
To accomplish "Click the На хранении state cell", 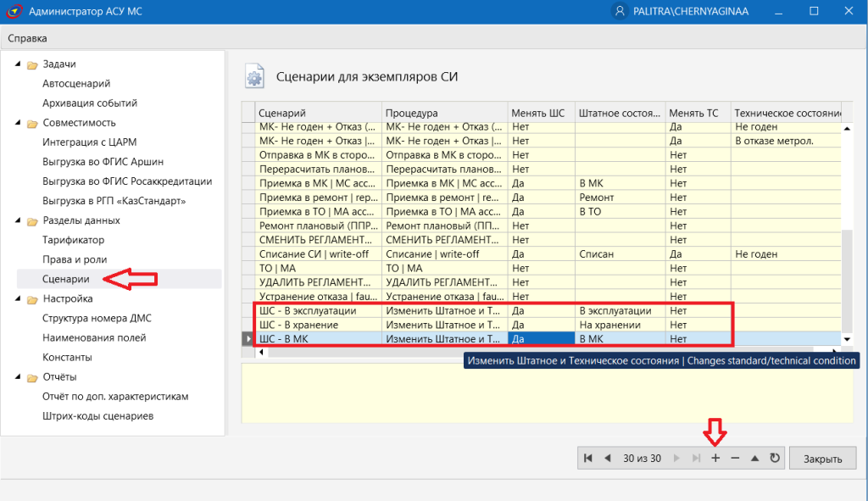I will coord(620,325).
